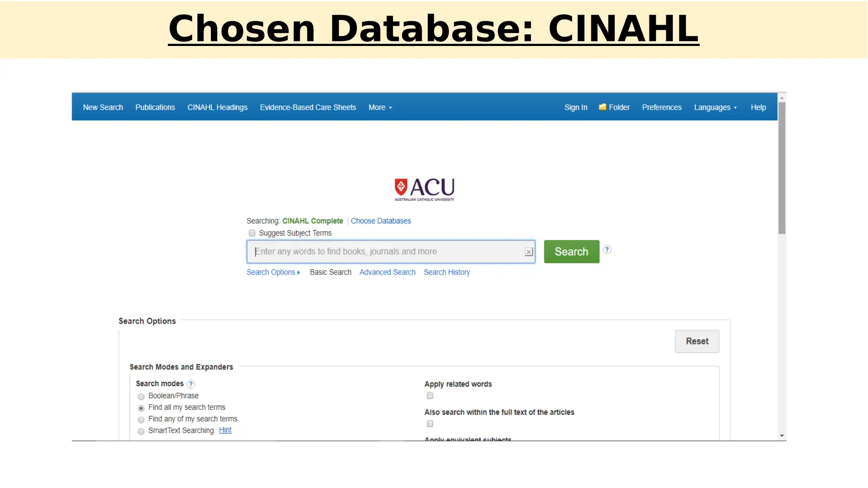Click Choose Databases link
868x488 pixels.
tap(381, 221)
